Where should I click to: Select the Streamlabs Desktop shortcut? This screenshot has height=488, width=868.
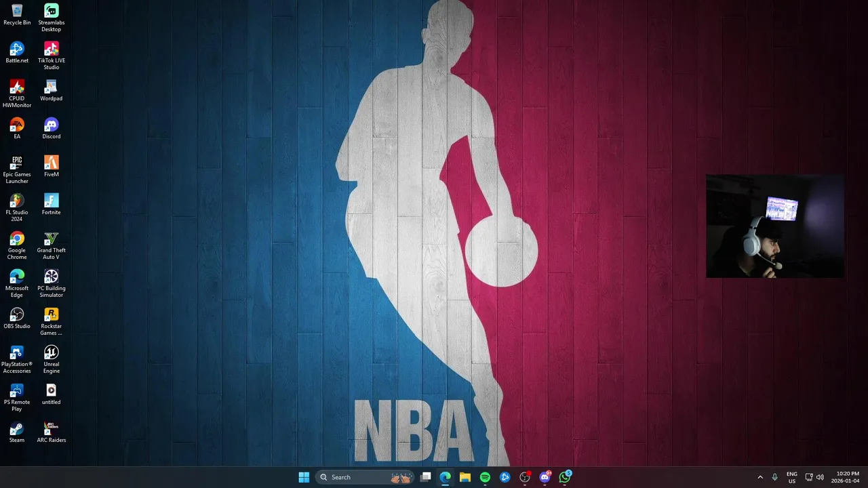(51, 18)
